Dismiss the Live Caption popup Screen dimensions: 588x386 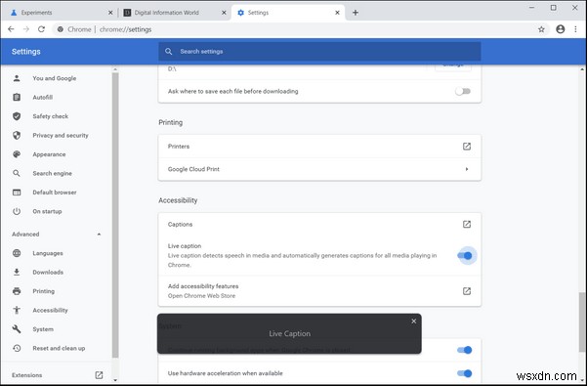pos(413,322)
